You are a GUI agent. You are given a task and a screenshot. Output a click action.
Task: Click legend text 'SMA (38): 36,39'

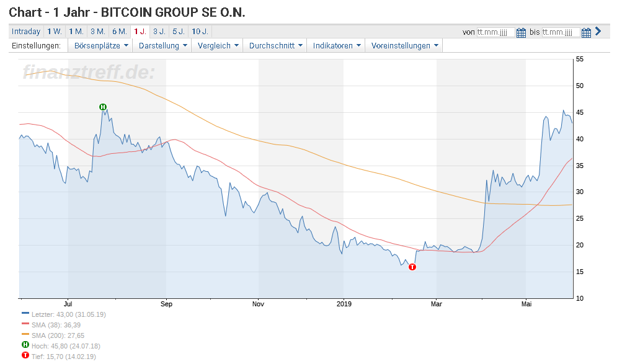click(56, 325)
